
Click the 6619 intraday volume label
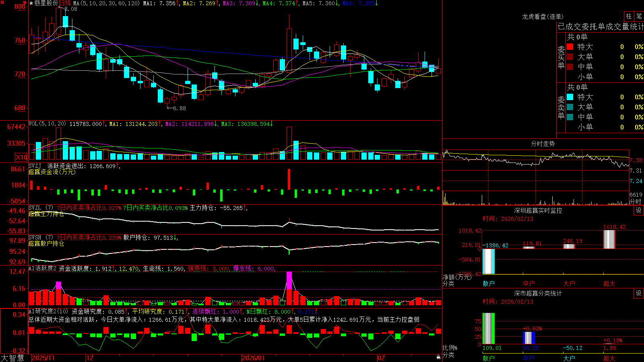[x=636, y=195]
